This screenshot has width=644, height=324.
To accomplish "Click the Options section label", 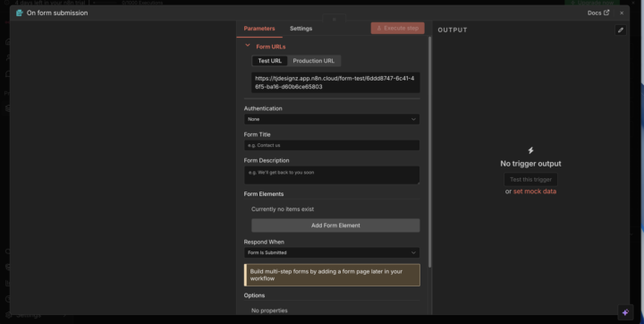I will (x=254, y=295).
